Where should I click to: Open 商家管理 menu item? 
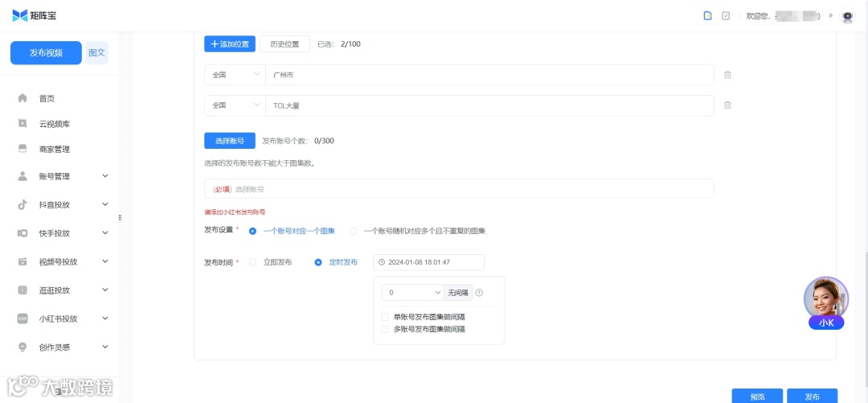pos(55,149)
